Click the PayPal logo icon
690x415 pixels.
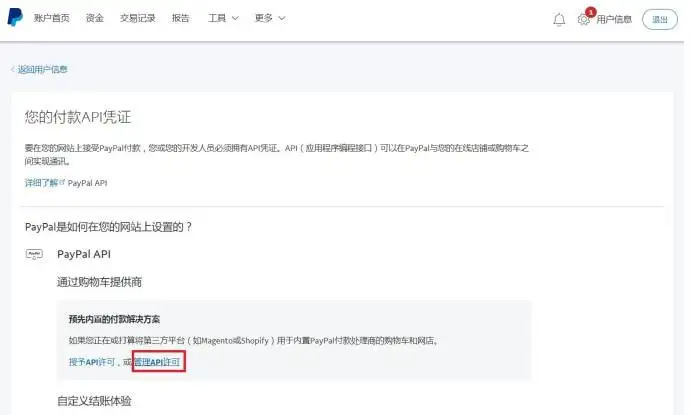15,17
